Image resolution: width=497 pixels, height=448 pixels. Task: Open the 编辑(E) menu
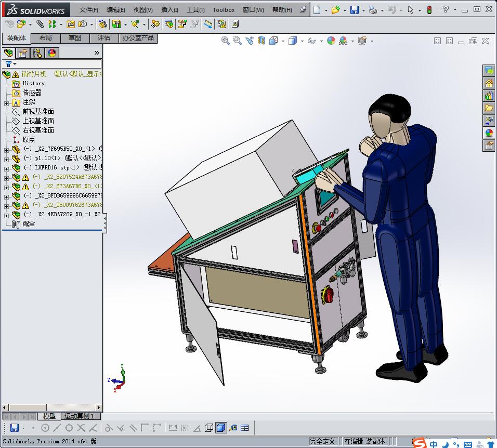click(116, 10)
